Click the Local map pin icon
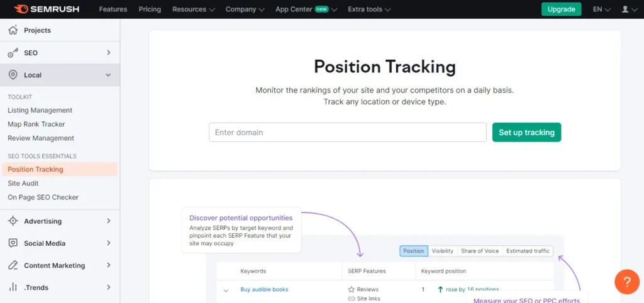This screenshot has height=303, width=644. 13,75
